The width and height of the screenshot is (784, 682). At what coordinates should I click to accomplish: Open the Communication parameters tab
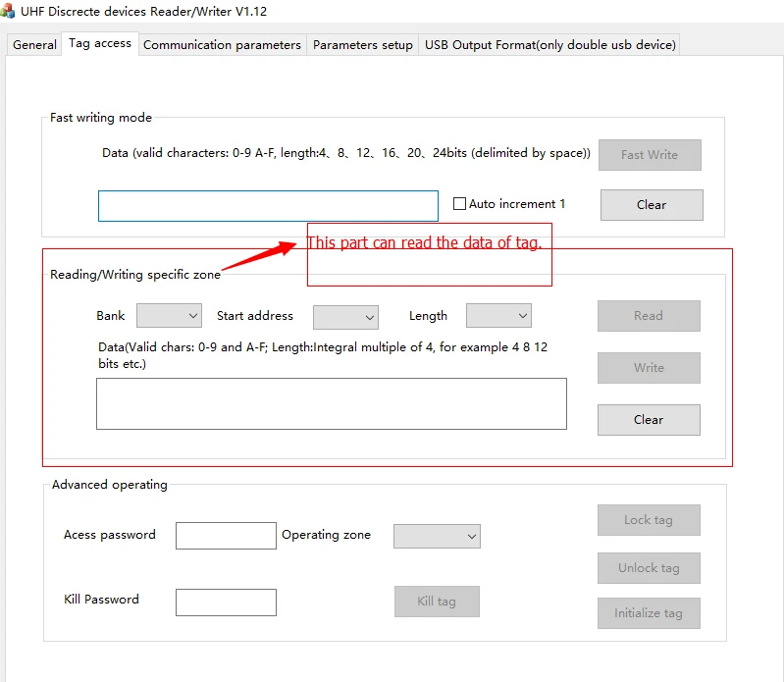pyautogui.click(x=222, y=45)
